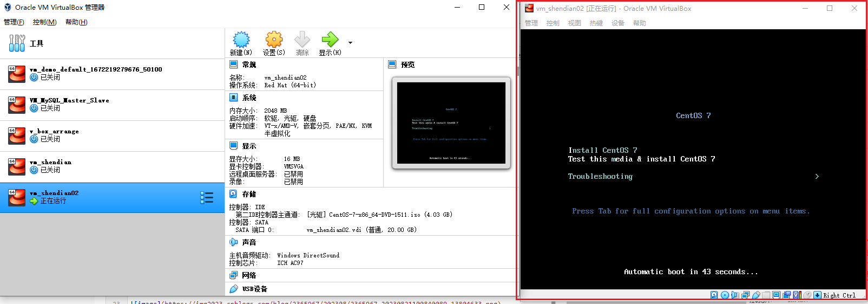
Task: Click the Storage (存储) section header
Action: (249, 195)
